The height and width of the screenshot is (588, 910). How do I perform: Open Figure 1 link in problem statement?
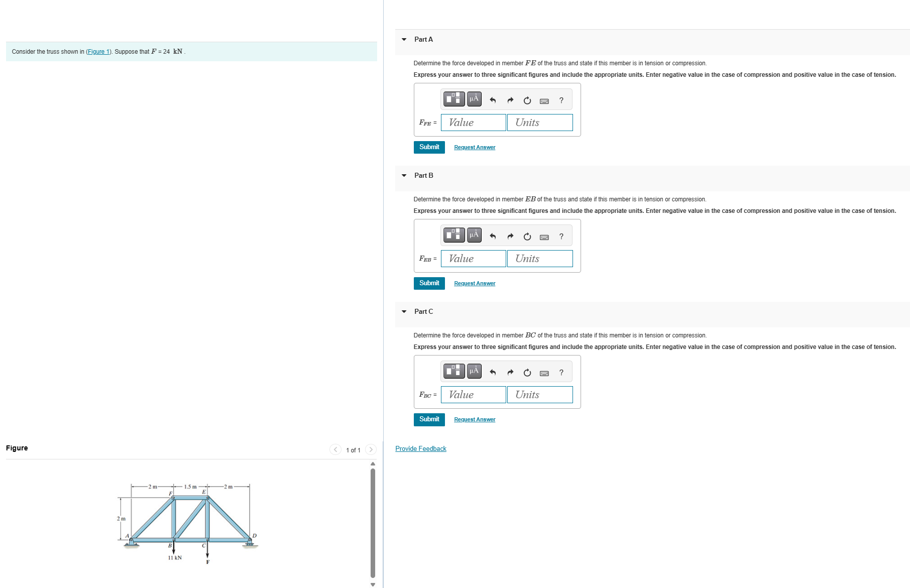point(98,52)
